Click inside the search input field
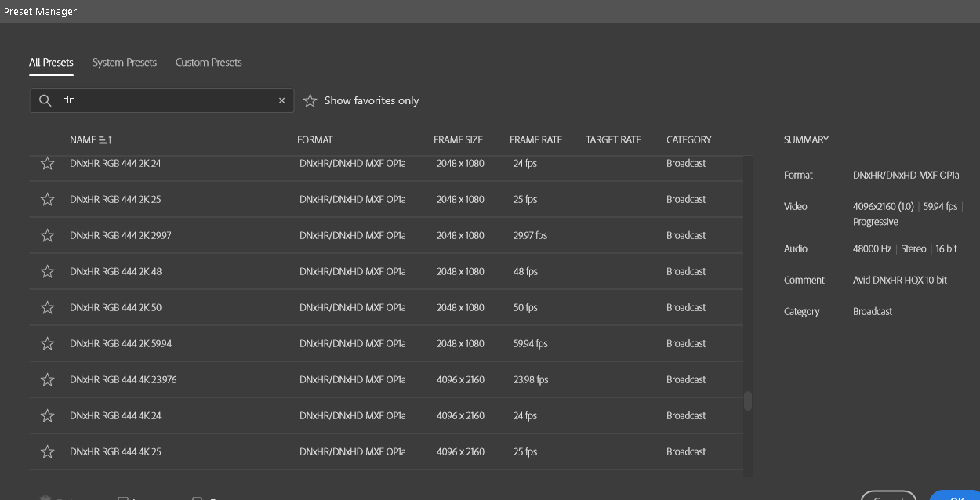 [157, 100]
